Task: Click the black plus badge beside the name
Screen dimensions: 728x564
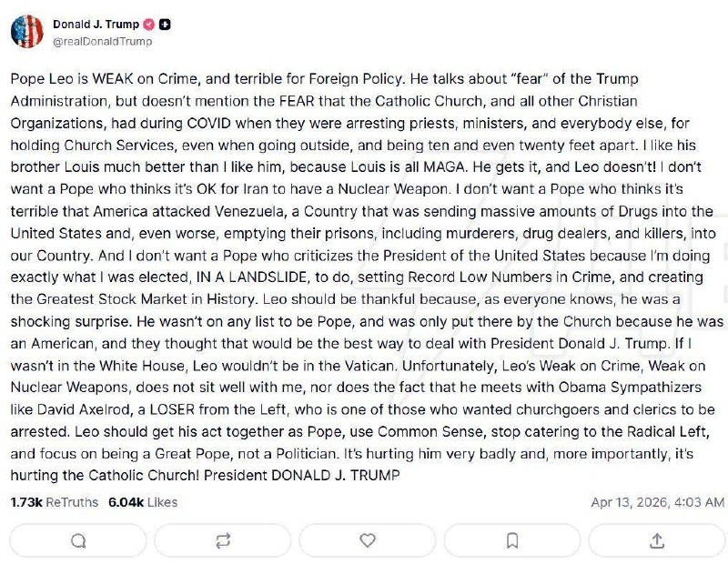Action: click(166, 25)
